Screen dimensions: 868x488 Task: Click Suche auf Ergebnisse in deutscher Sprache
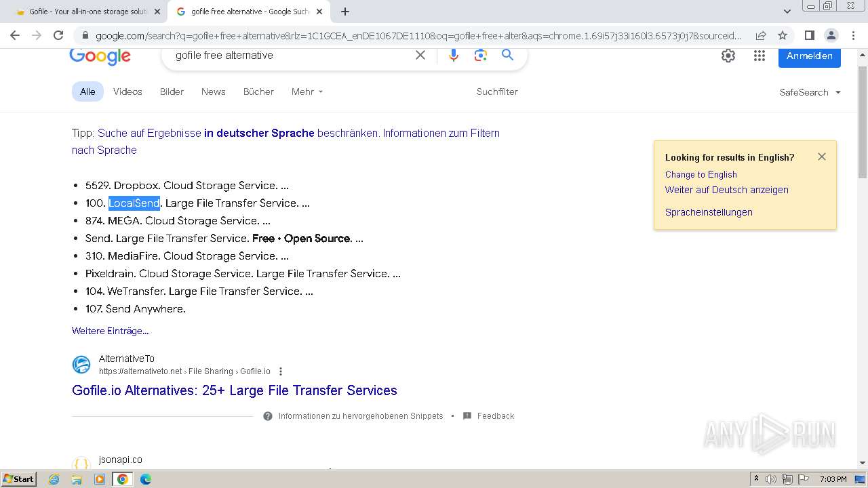(x=206, y=133)
